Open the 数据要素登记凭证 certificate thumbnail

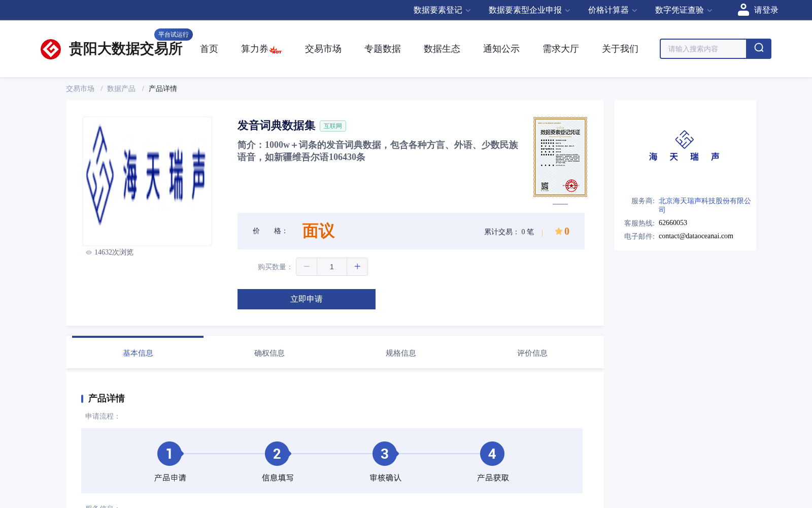point(560,157)
